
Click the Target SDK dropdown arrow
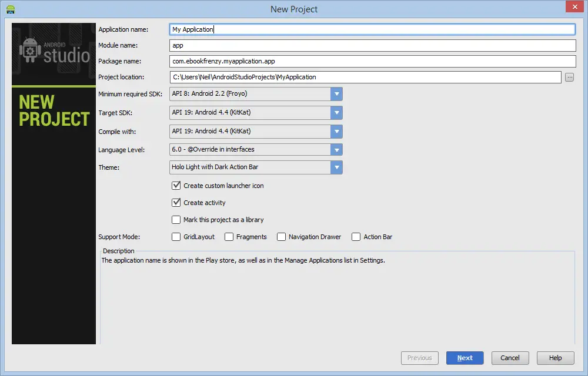336,113
